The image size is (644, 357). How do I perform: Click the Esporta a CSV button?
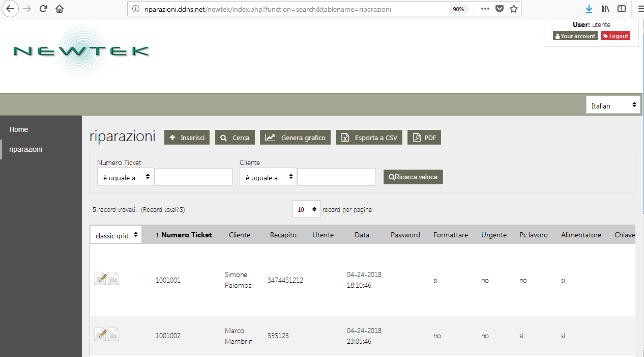coord(369,138)
